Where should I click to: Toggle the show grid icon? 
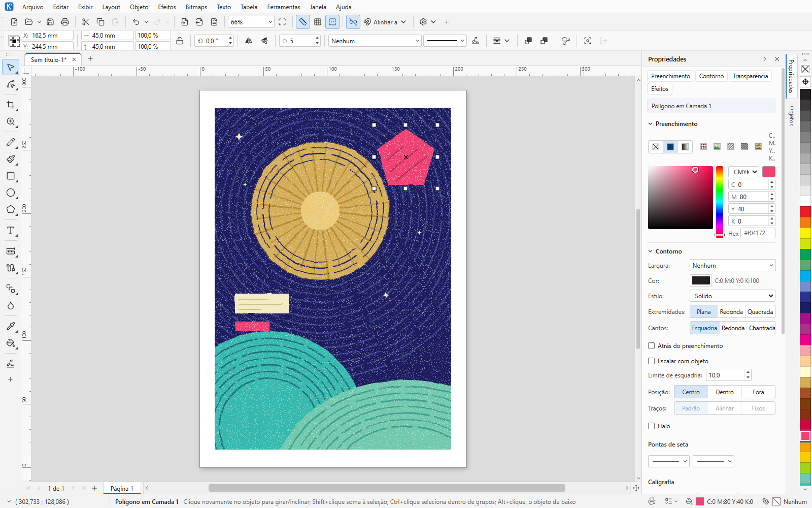tap(318, 22)
